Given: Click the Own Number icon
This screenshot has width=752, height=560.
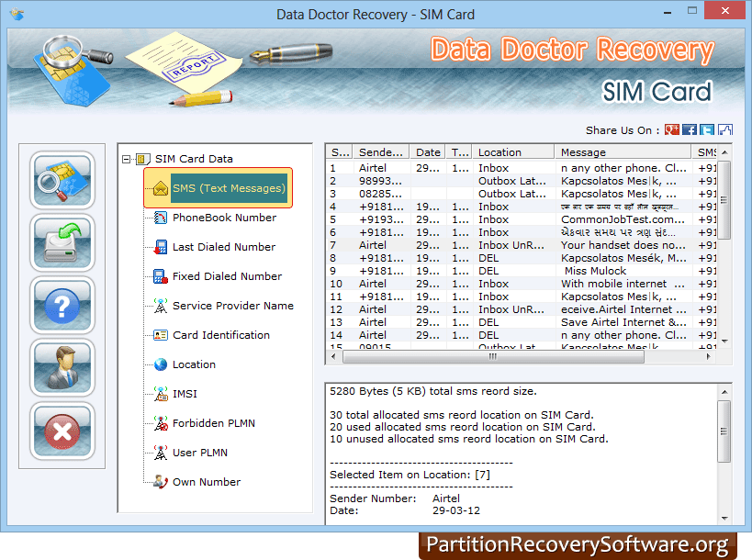Looking at the screenshot, I should [x=160, y=482].
